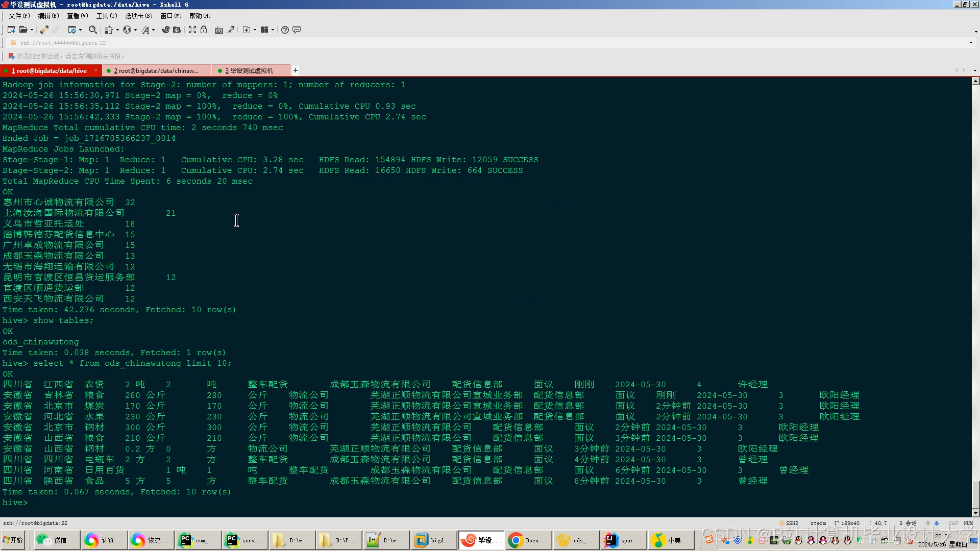The height and width of the screenshot is (551, 980).
Task: Open the 工具(T) menu
Action: (106, 16)
